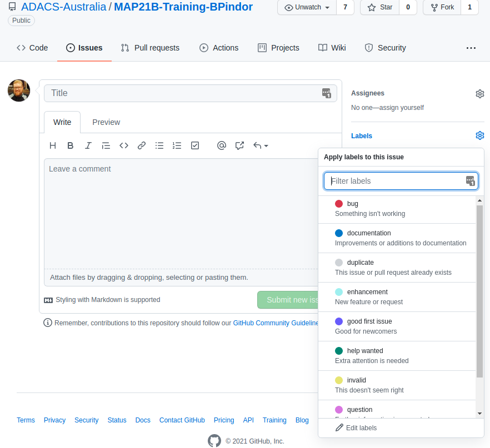Screen dimensions: 490x448
Task: Open the Pull requests tab
Action: (150, 48)
